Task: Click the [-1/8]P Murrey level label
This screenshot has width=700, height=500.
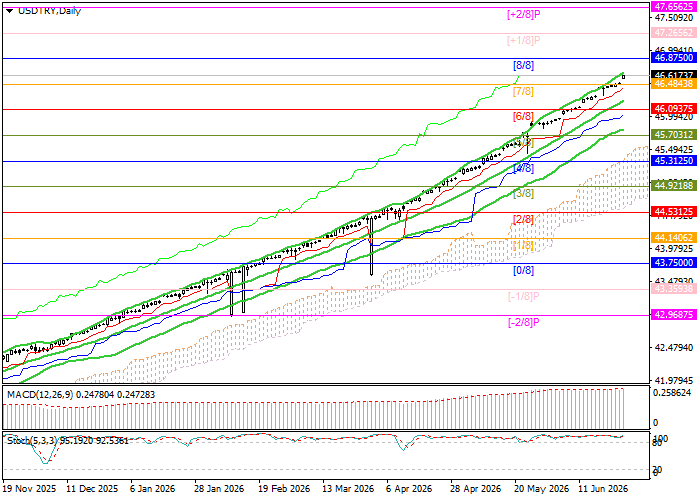Action: coord(524,296)
